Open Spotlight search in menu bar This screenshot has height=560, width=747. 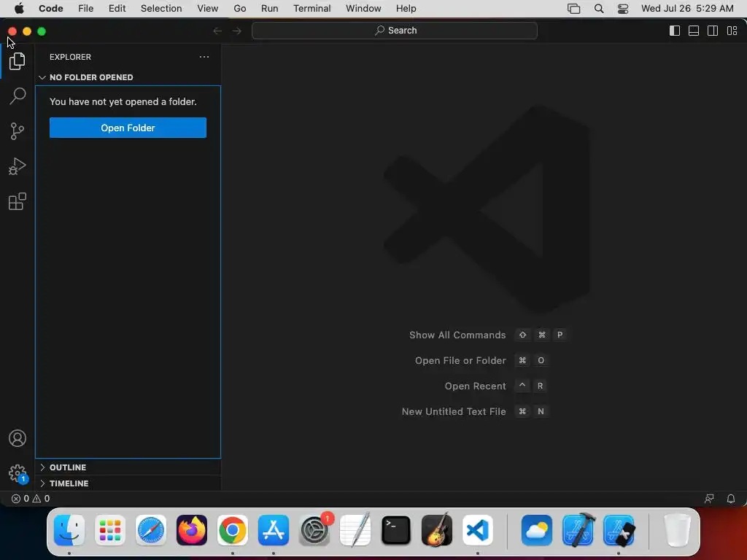point(599,9)
